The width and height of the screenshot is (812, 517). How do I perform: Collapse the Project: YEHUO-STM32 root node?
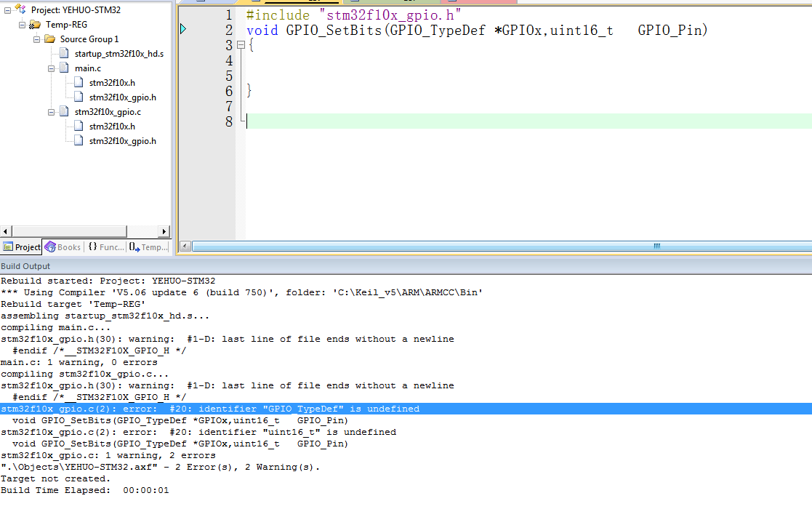click(7, 9)
